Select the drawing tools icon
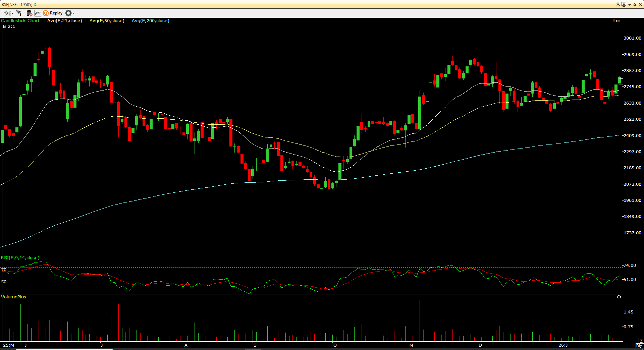This screenshot has height=350, width=644. pos(8,13)
